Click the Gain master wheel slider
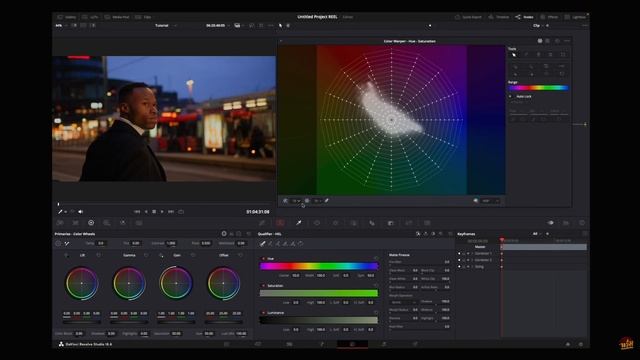Screen dimensions: 640x360 (176, 322)
